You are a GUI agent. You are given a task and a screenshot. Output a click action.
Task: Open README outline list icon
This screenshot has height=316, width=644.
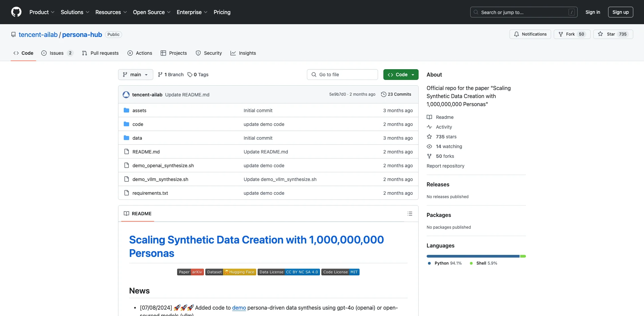click(x=410, y=214)
